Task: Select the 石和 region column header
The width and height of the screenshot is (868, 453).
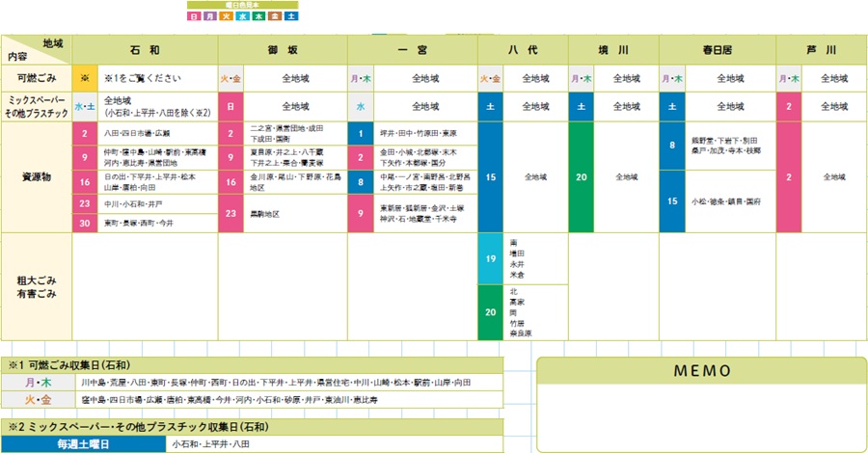Action: [x=146, y=49]
